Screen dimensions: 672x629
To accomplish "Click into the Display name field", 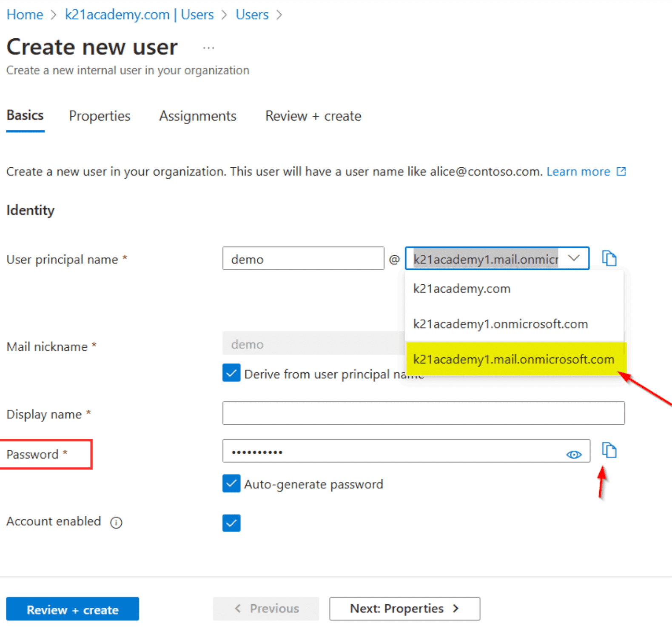I will click(423, 413).
